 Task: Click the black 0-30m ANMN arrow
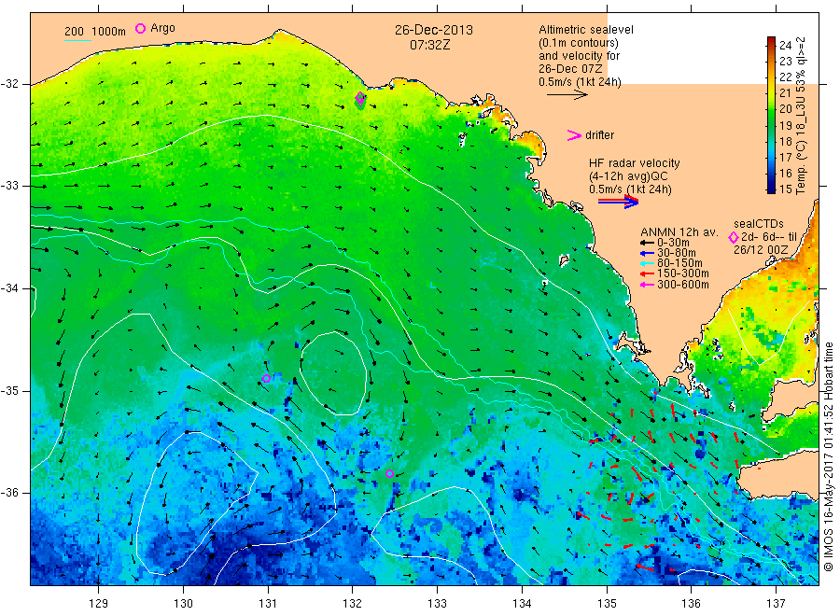[647, 243]
